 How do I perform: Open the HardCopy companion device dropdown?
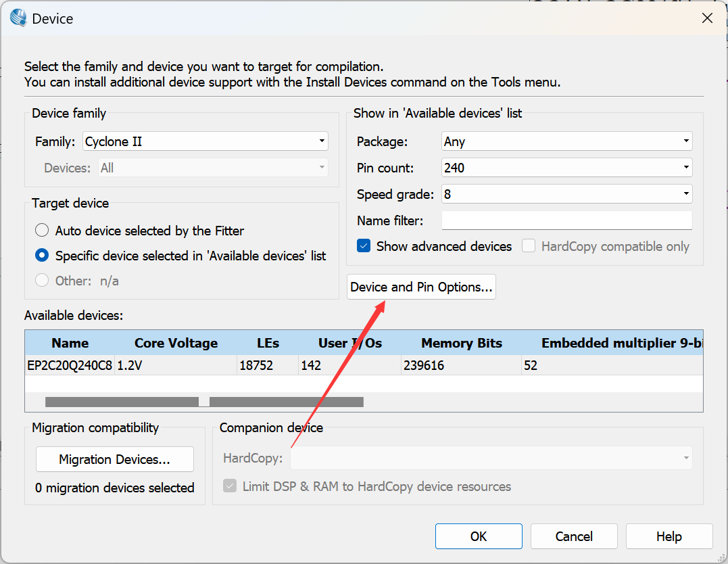coord(491,458)
